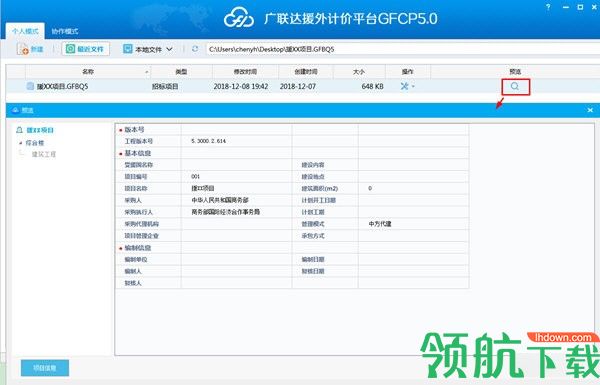
Task: Click the 建筑面积(m2) label cell
Action: [x=325, y=189]
